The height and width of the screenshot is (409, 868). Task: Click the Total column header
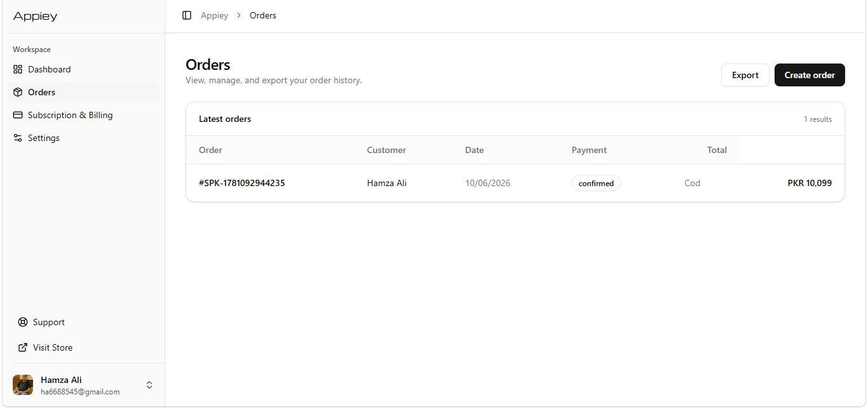(717, 150)
